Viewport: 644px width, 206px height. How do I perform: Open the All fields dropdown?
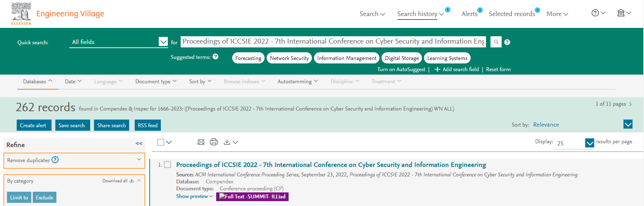[x=163, y=42]
